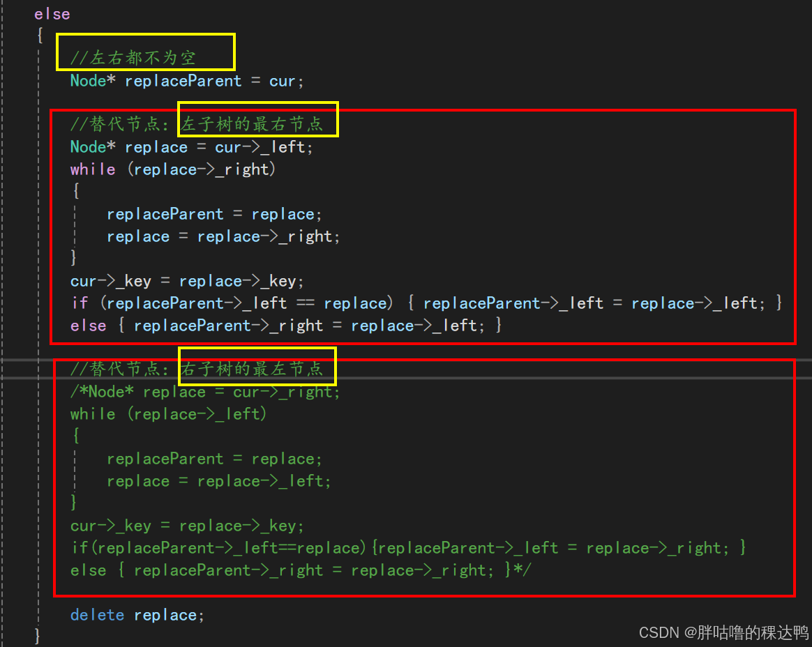Click first 'cur->_key = replace->_key;' line (uncommented)

[x=187, y=281]
